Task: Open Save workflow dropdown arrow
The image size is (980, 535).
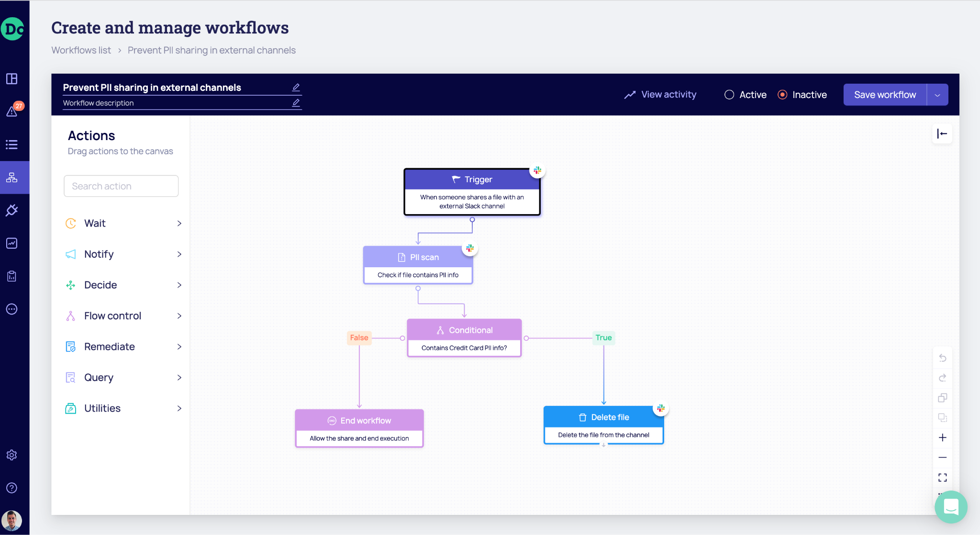Action: [x=937, y=95]
